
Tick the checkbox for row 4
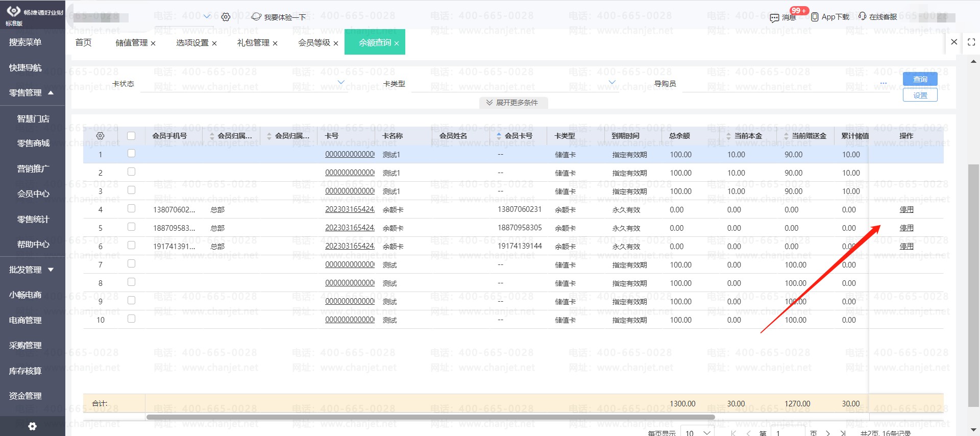pyautogui.click(x=131, y=209)
